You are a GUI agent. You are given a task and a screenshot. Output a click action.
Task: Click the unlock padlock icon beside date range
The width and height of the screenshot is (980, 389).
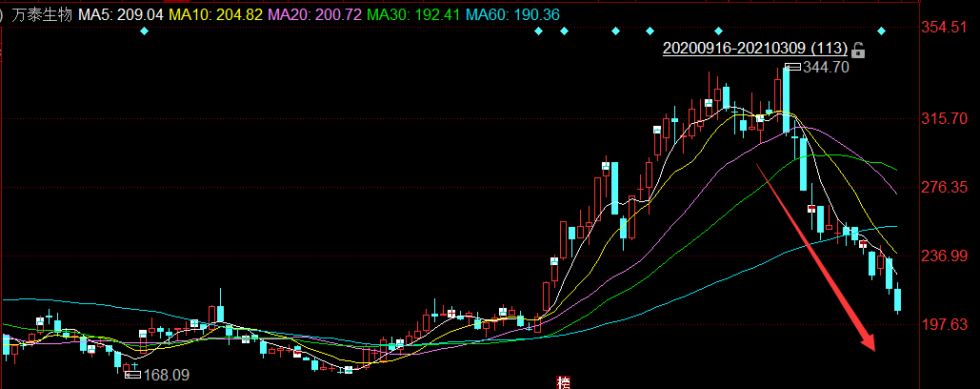[859, 50]
